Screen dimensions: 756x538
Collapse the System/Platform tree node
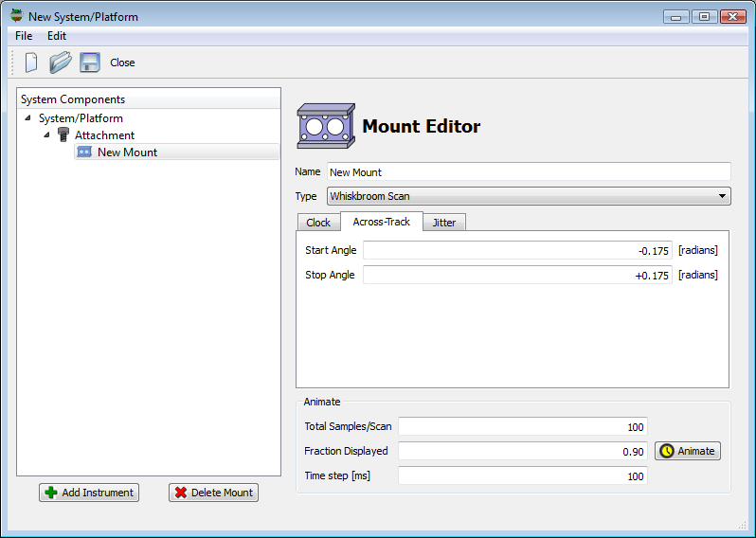pyautogui.click(x=28, y=118)
